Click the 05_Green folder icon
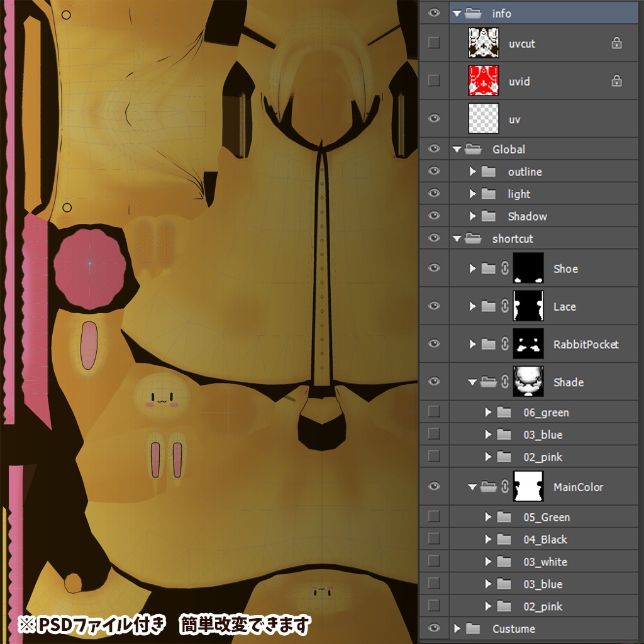 click(504, 517)
